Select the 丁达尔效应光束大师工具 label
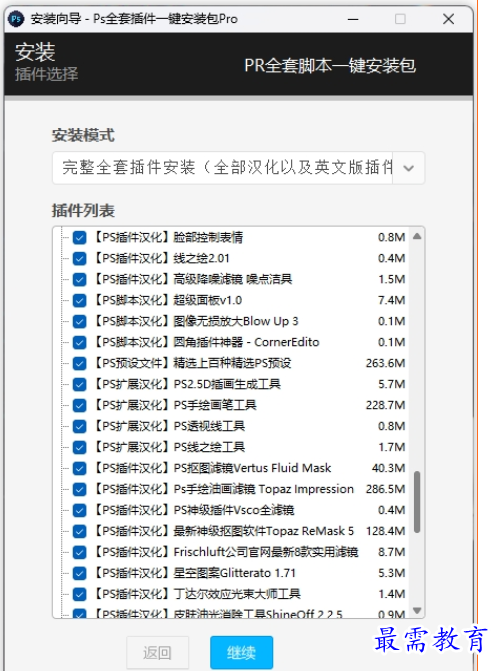Viewport: 496px width, 671px height. coord(196,594)
